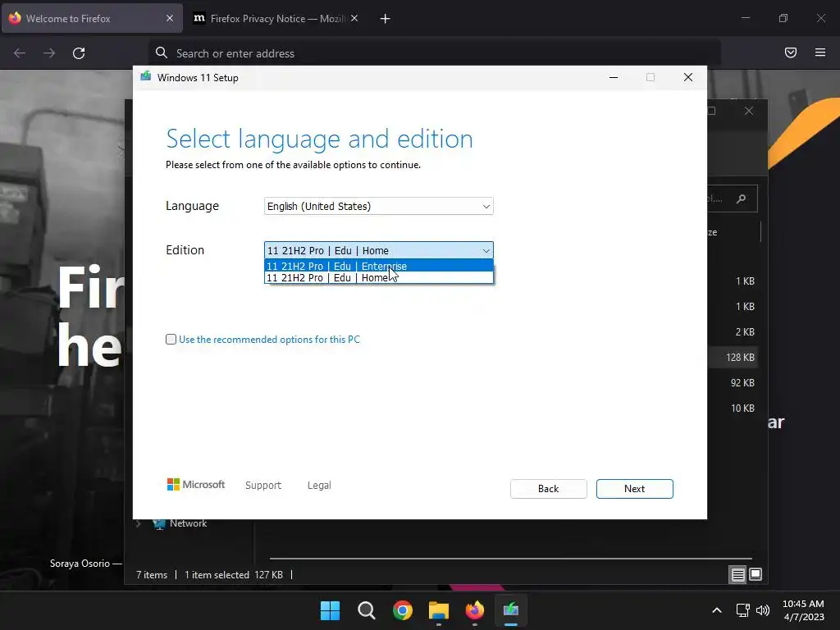The image size is (840, 630).
Task: Open a new Firefox tab
Action: [386, 19]
